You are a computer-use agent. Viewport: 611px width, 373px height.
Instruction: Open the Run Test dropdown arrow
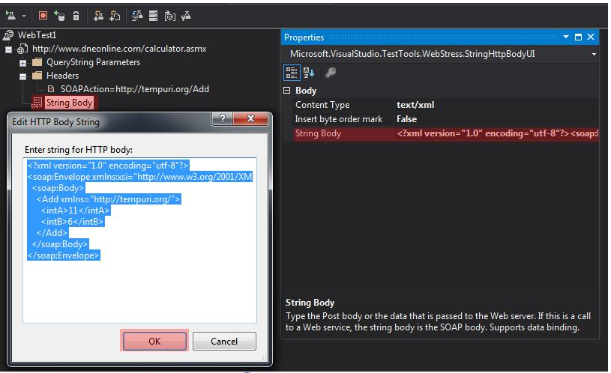[x=24, y=16]
